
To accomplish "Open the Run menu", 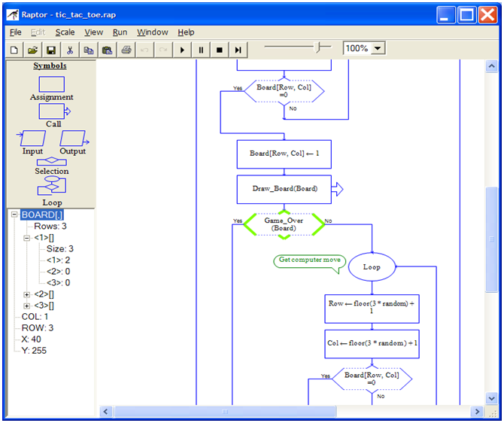I will (120, 32).
